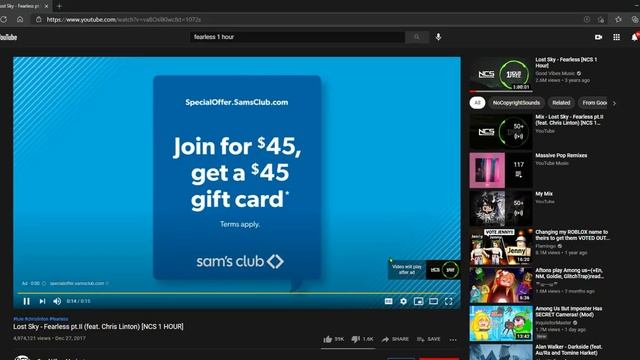Click the ad info icon beside ad timer
This screenshot has width=640, height=360.
coord(44,283)
